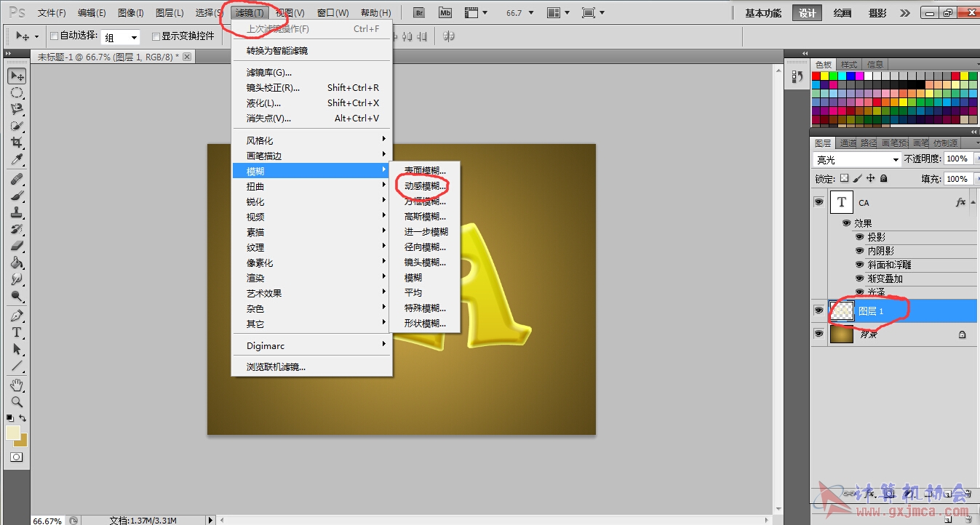Choose 动感模糊 from the blur submenu

coord(425,185)
